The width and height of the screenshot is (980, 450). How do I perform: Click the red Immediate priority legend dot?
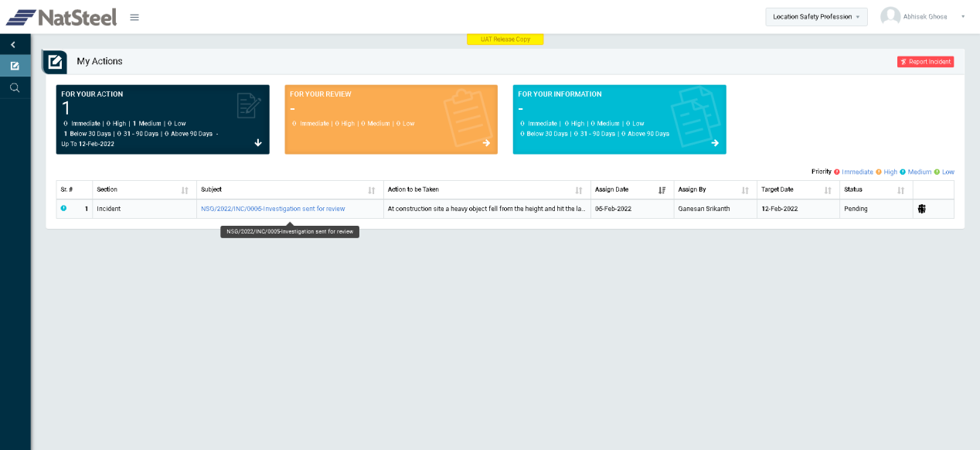coord(837,172)
